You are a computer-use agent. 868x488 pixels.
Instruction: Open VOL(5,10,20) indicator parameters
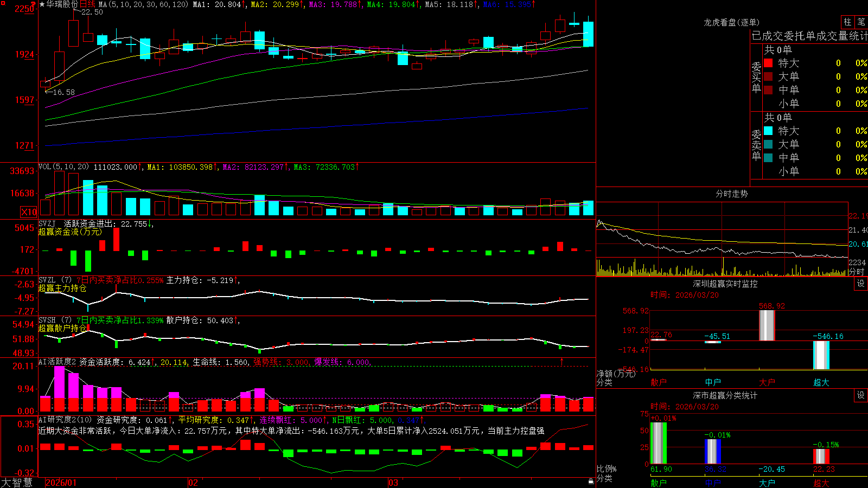coord(63,167)
